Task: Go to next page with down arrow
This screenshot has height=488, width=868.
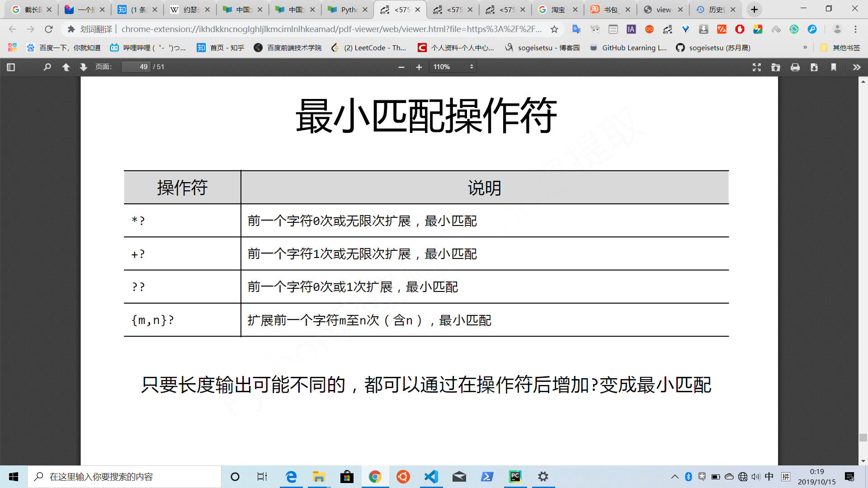Action: point(83,67)
